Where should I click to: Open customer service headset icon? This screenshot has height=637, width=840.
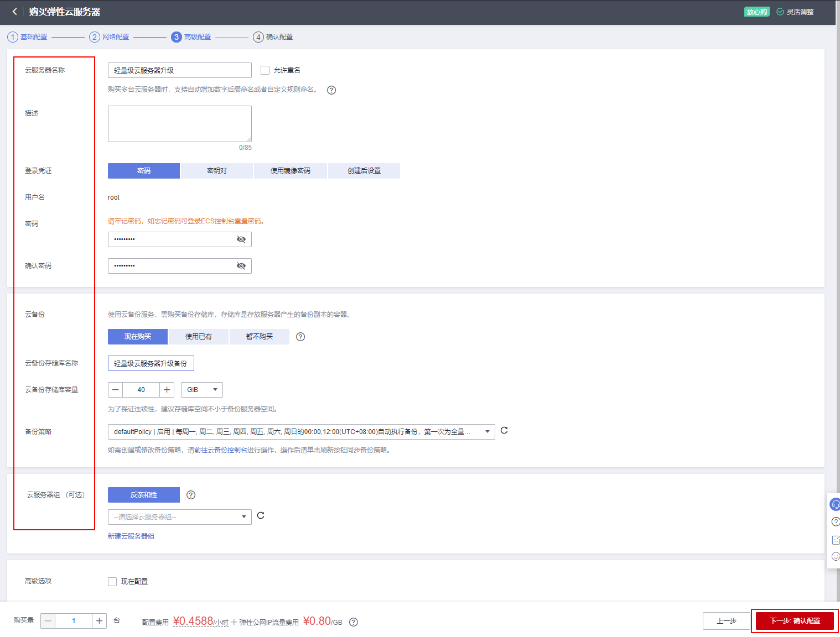click(835, 504)
